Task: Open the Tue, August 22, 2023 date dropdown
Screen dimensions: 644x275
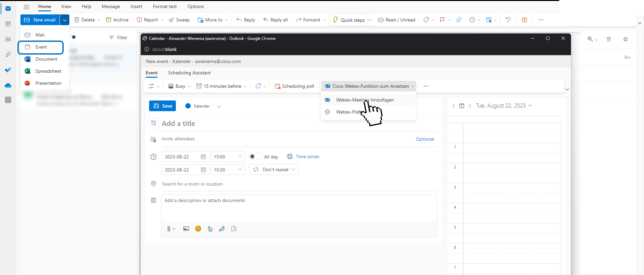Action: pos(504,106)
